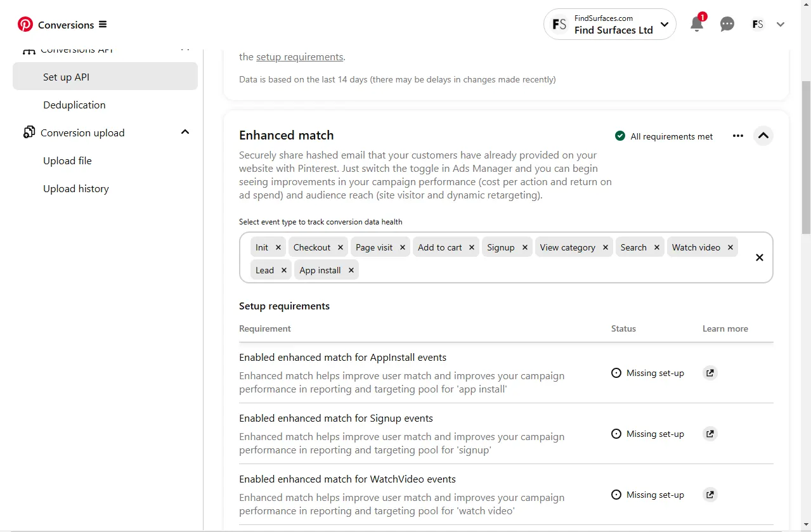The width and height of the screenshot is (811, 532).
Task: Collapse the Conversion upload section
Action: pyautogui.click(x=185, y=132)
